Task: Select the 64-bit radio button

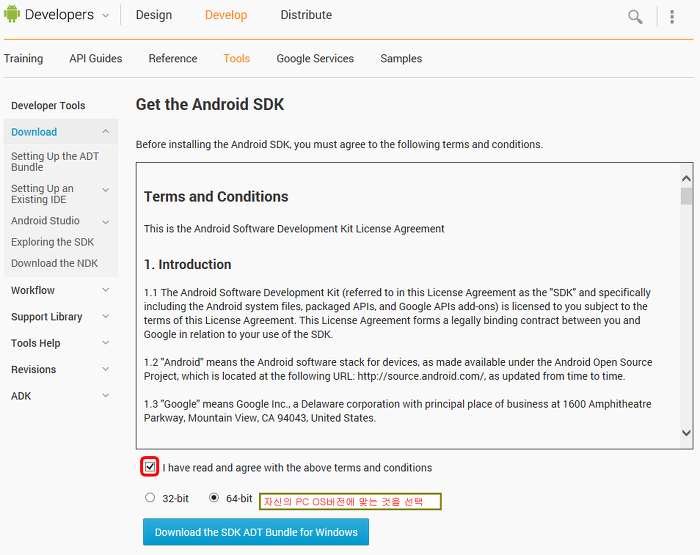Action: (x=214, y=497)
